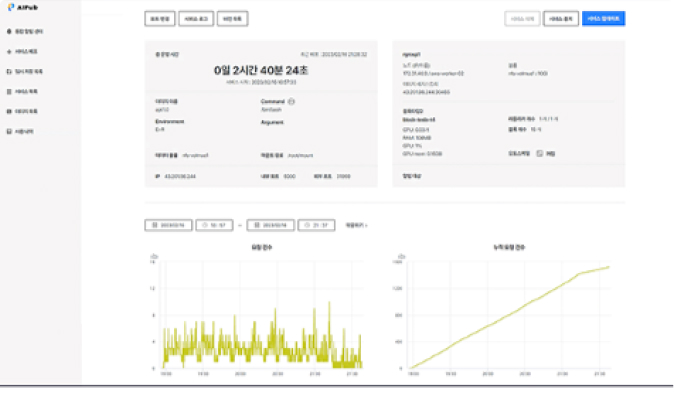Open the sidebar item with the plus-shaped icon
The image size is (674, 394).
(22, 52)
